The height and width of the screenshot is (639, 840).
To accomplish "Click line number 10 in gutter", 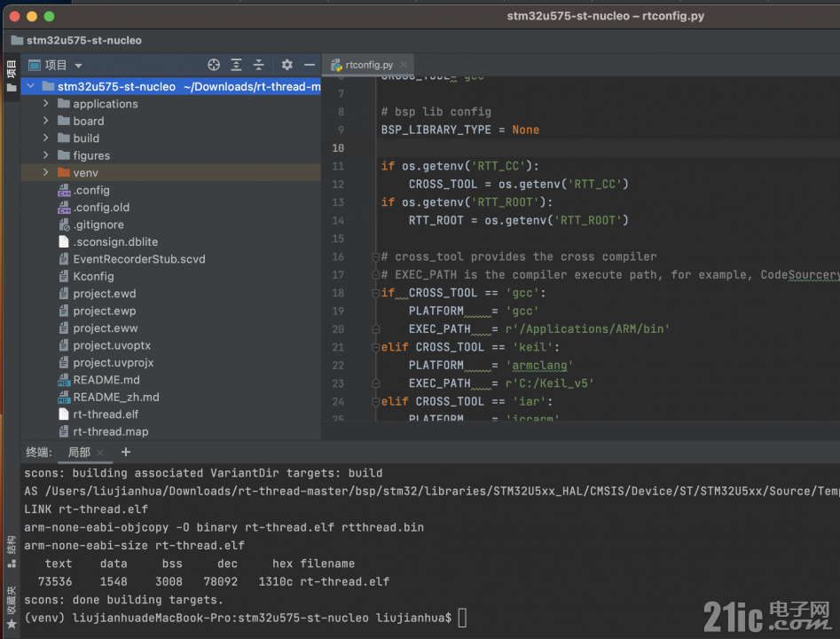I will (x=338, y=148).
